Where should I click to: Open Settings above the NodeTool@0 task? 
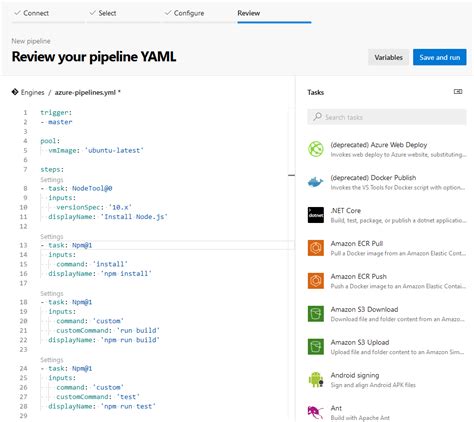tap(52, 180)
